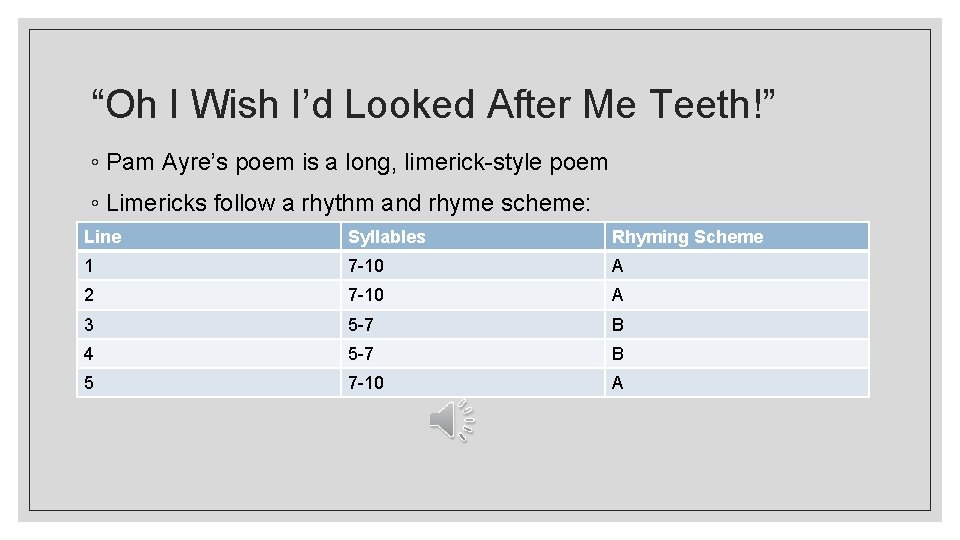
Task: Click the Syllables cell for line 4
Action: [x=472, y=353]
